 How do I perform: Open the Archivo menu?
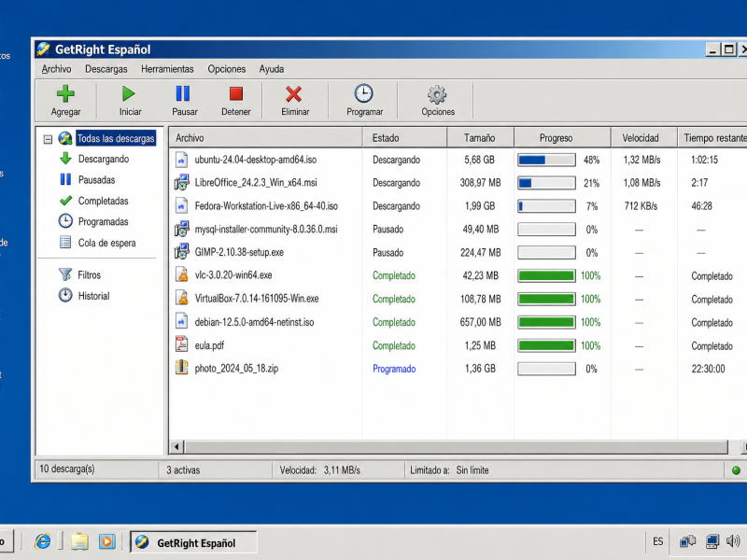56,69
